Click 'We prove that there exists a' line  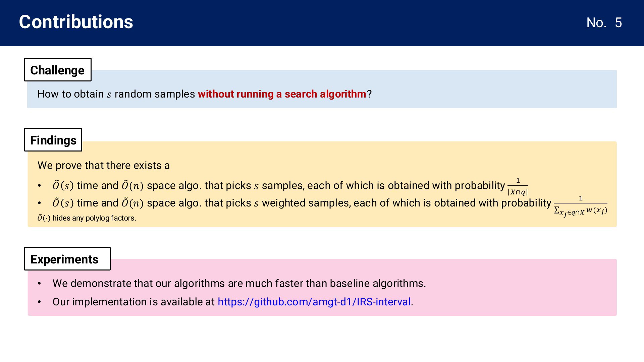[x=104, y=165]
